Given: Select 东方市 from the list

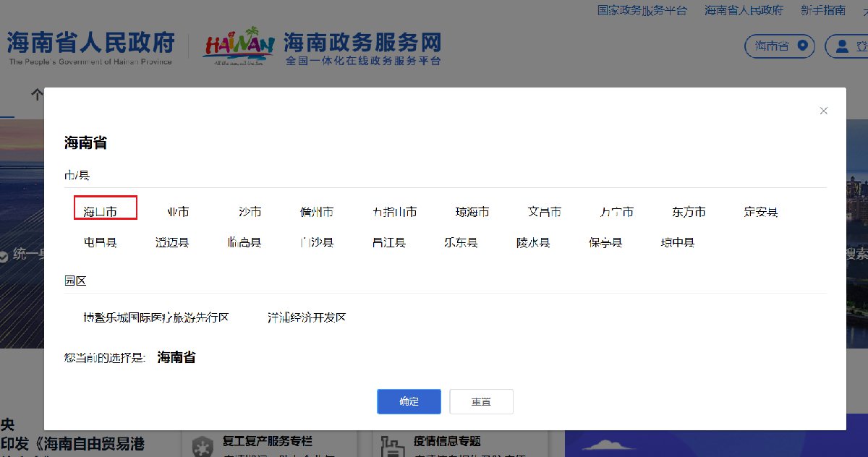Looking at the screenshot, I should pos(689,212).
